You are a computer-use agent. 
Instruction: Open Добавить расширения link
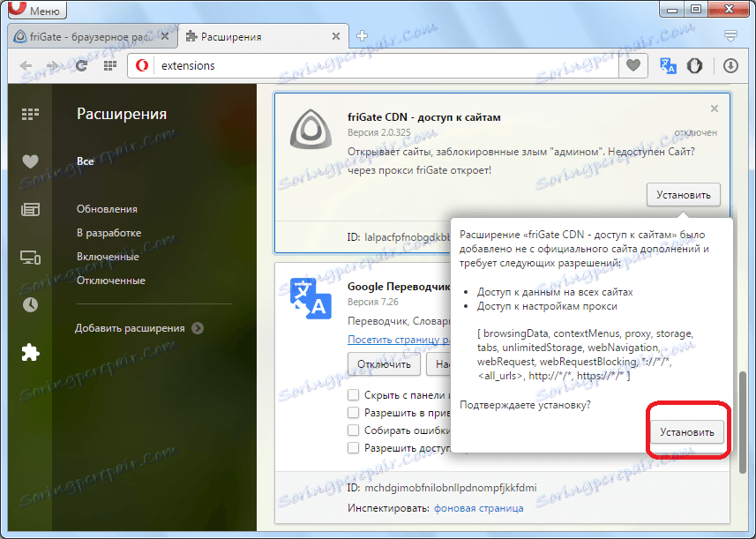(x=130, y=328)
